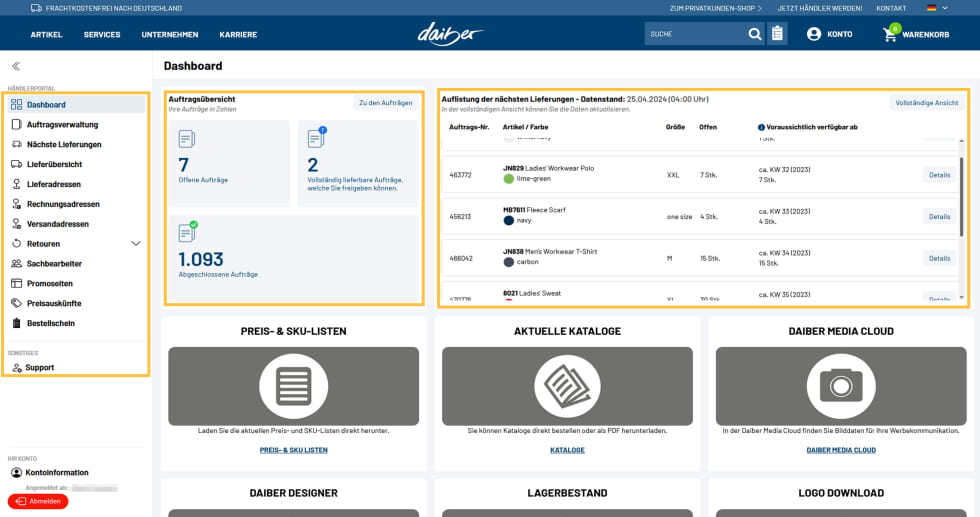Click the Rechnungsadressen icon
980x517 pixels.
click(x=17, y=204)
